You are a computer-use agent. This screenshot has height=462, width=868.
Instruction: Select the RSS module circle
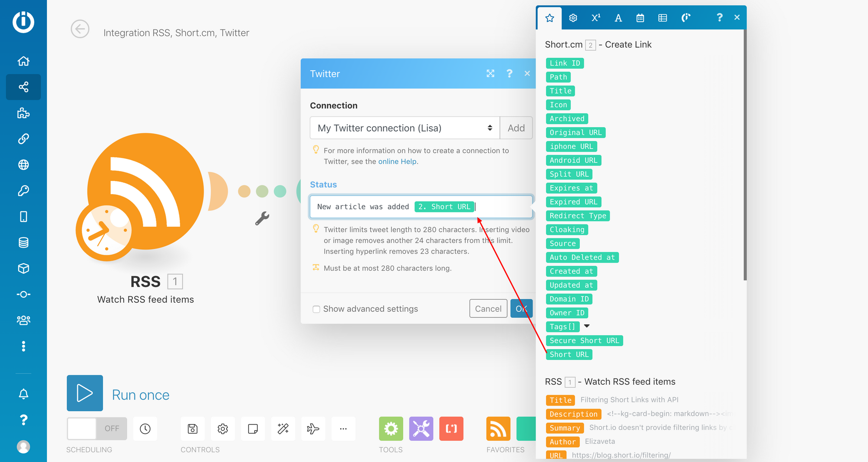[145, 191]
